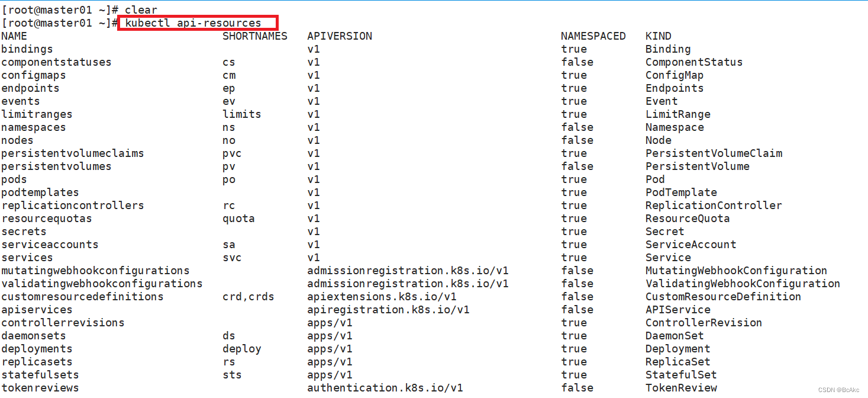Viewport: 868px width, 398px height.
Task: Click 'apps/v1' in the daemonsets row
Action: 330,336
